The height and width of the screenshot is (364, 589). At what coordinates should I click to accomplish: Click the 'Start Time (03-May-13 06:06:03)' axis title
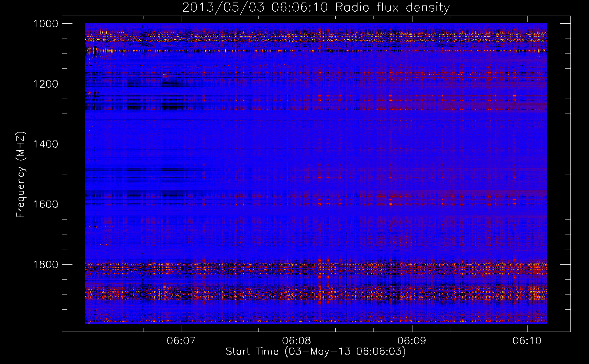(316, 352)
